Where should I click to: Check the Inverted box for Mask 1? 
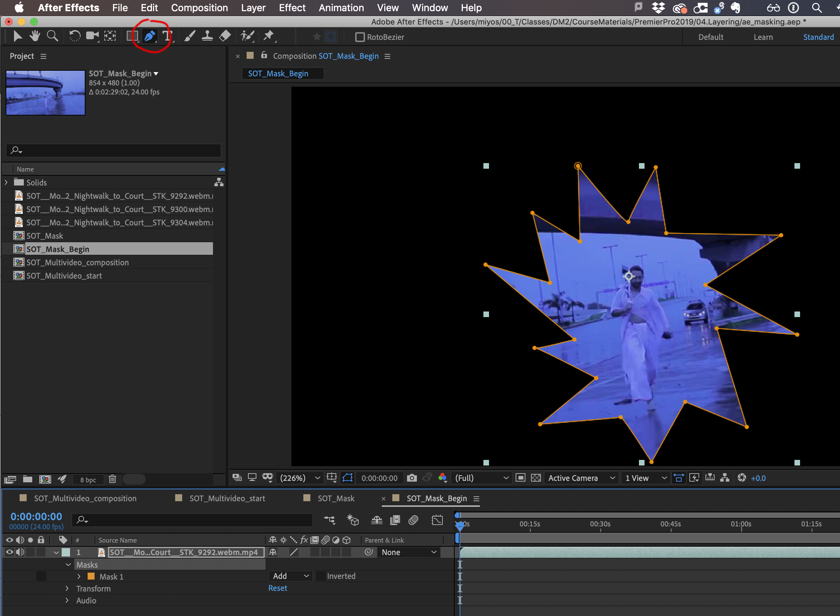click(321, 576)
